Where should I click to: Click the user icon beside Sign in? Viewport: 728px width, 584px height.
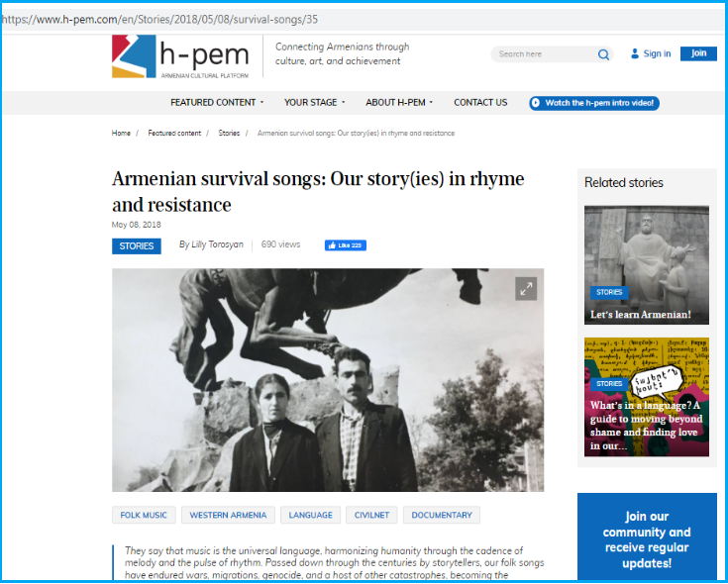(635, 53)
